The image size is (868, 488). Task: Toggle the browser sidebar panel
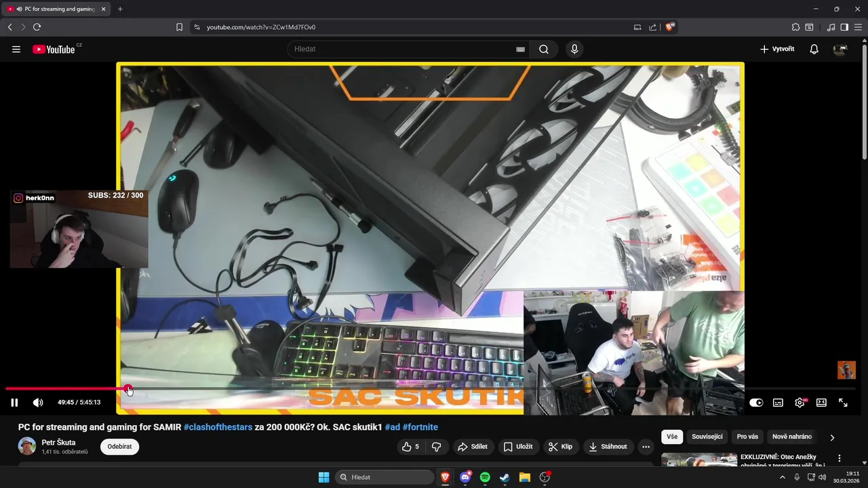coord(844,27)
